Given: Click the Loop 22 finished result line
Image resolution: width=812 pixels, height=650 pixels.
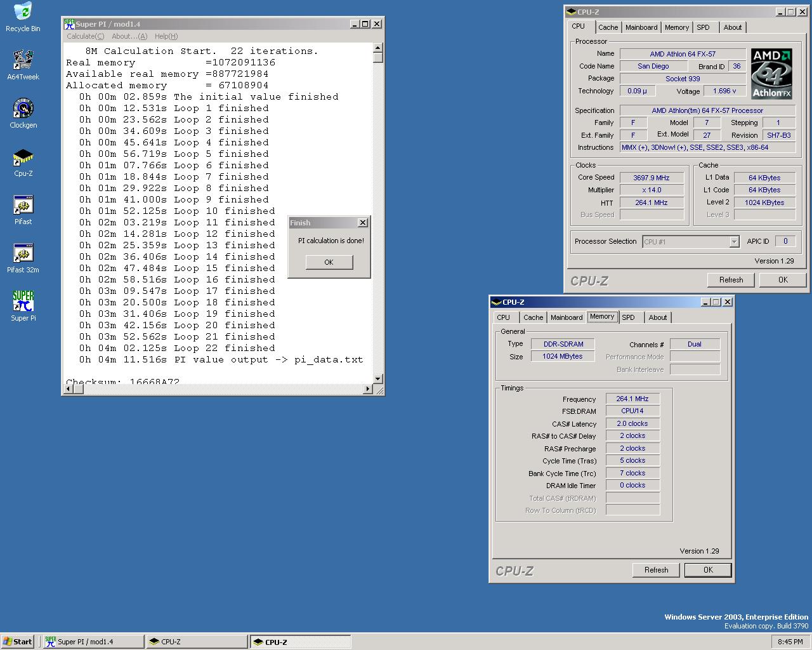Looking at the screenshot, I should [x=177, y=348].
